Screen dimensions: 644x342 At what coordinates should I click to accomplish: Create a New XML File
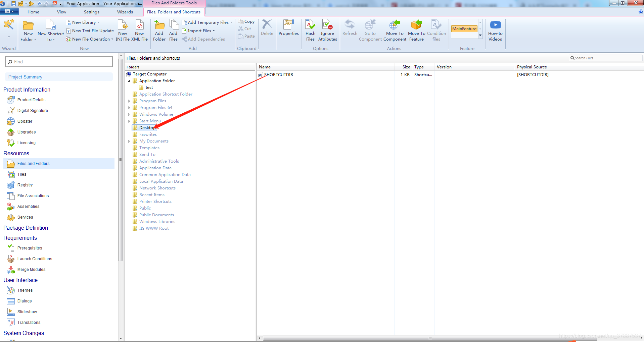(x=139, y=31)
